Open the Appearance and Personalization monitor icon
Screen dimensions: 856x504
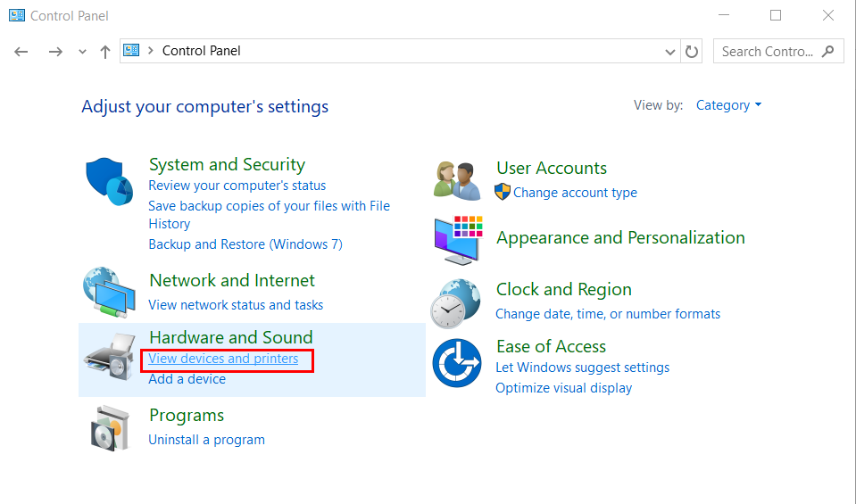[459, 240]
